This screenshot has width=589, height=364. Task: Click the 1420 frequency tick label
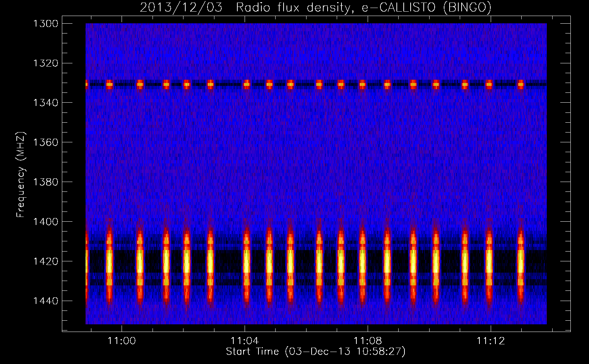(x=46, y=261)
